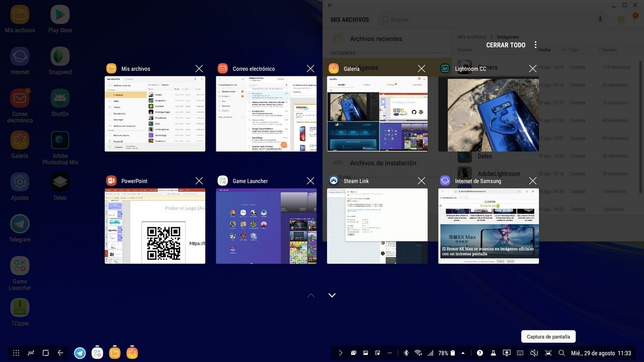Viewport: 644px width, 362px height.
Task: Switch to Mis archivos in the taskbar
Action: (x=115, y=353)
